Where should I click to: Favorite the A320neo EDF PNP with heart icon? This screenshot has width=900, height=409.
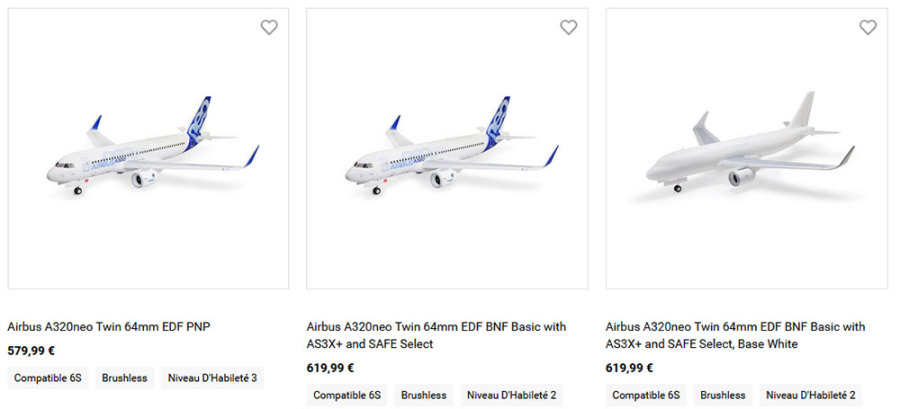click(269, 28)
